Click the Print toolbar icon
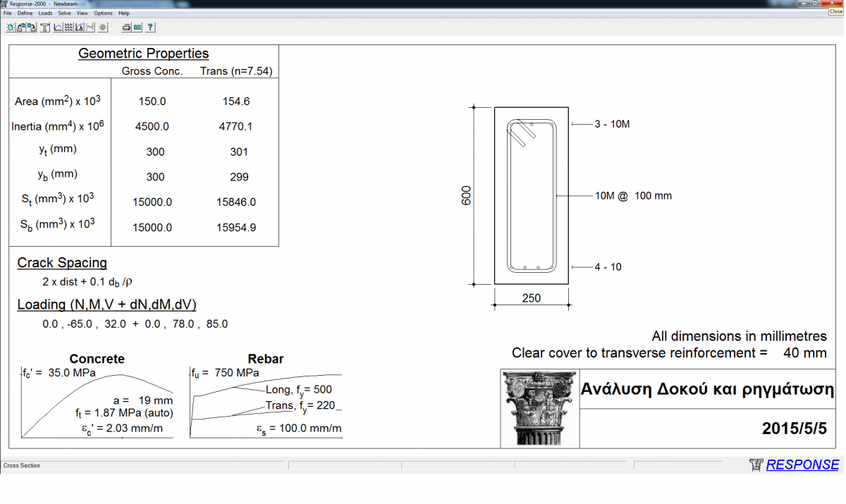Viewport: 846px width, 504px height. click(127, 27)
